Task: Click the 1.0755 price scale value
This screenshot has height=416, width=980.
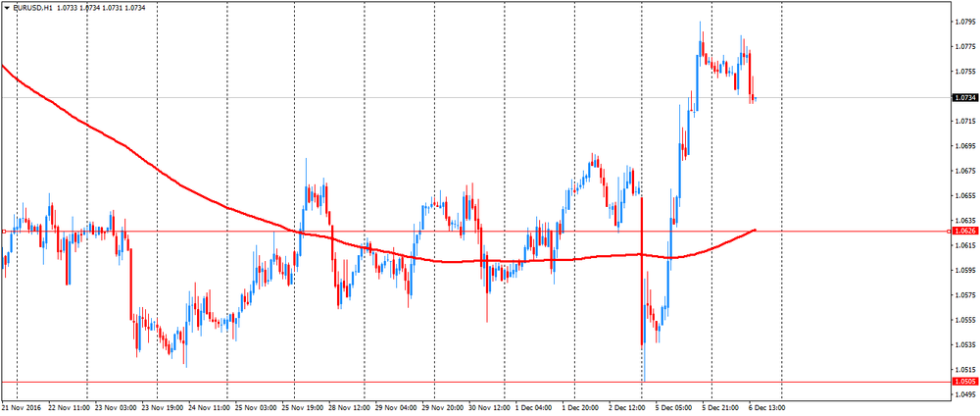Action: (963, 72)
